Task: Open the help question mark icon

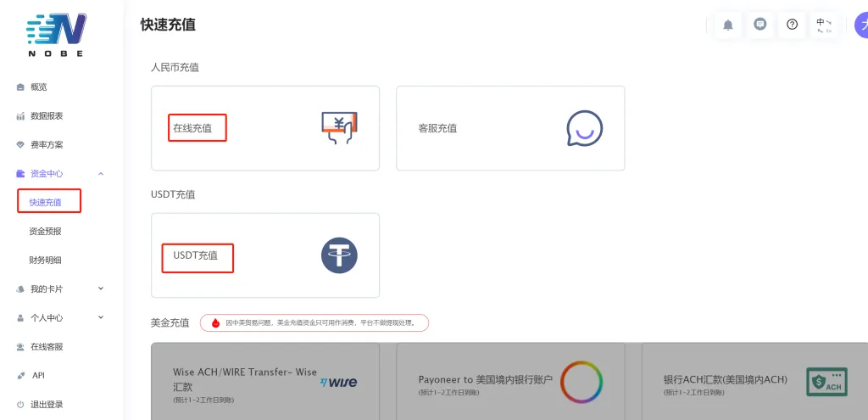Action: click(793, 25)
